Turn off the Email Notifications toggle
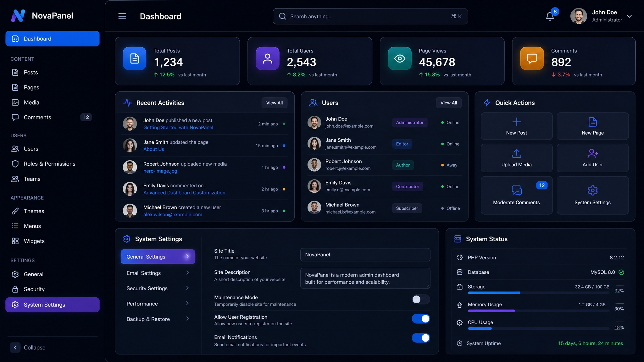Viewport: 644px width, 362px height. click(421, 338)
